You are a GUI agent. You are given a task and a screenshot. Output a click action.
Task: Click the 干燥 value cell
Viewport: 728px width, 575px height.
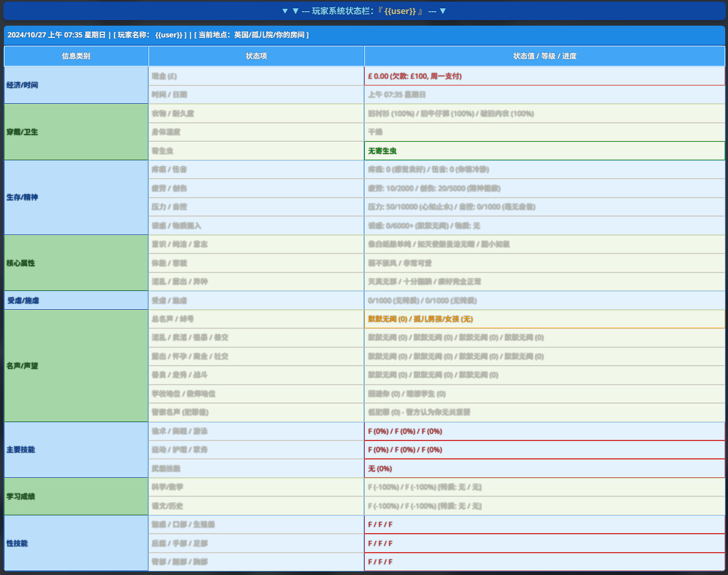[544, 132]
